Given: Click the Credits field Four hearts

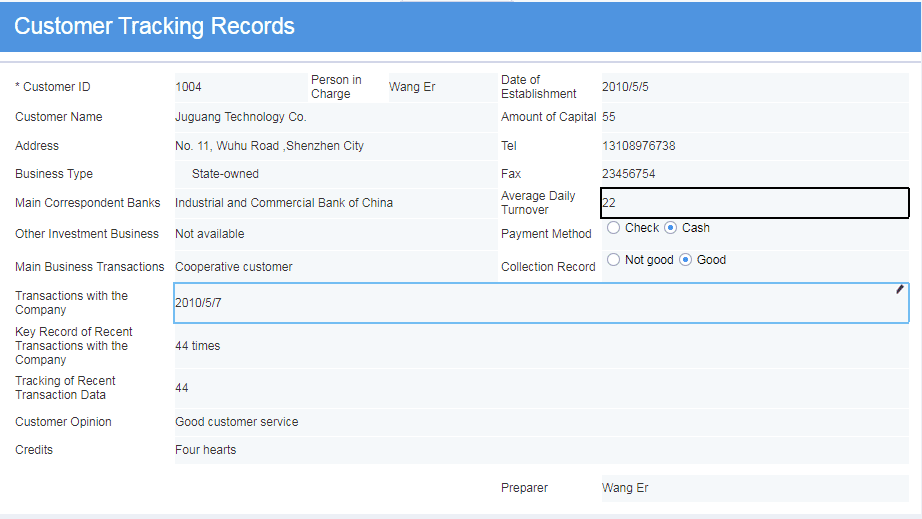Looking at the screenshot, I should [542, 450].
